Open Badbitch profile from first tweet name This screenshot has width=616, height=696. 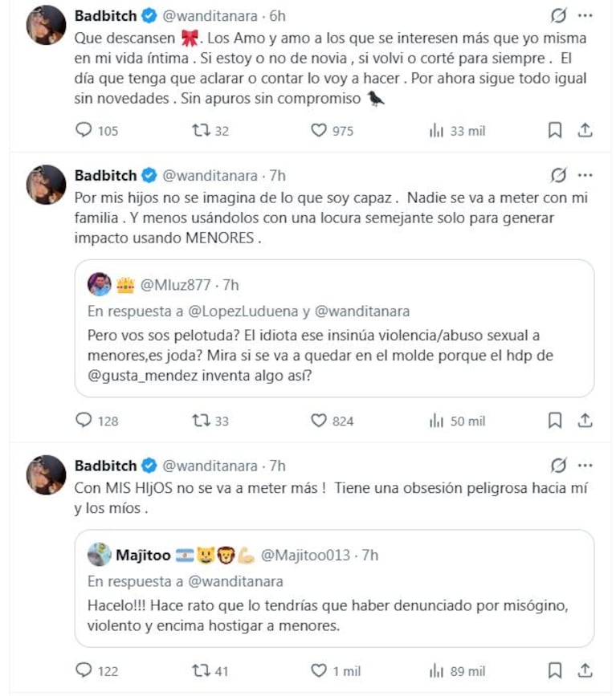105,16
